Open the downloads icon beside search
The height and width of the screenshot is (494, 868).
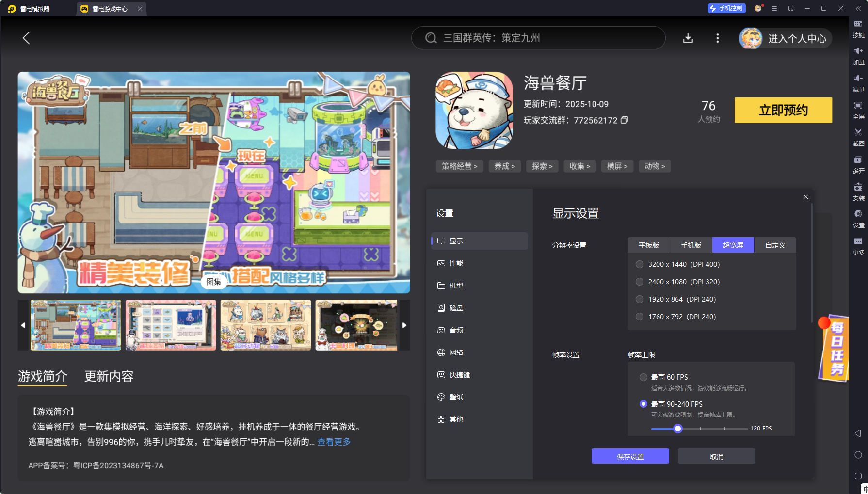(x=688, y=38)
